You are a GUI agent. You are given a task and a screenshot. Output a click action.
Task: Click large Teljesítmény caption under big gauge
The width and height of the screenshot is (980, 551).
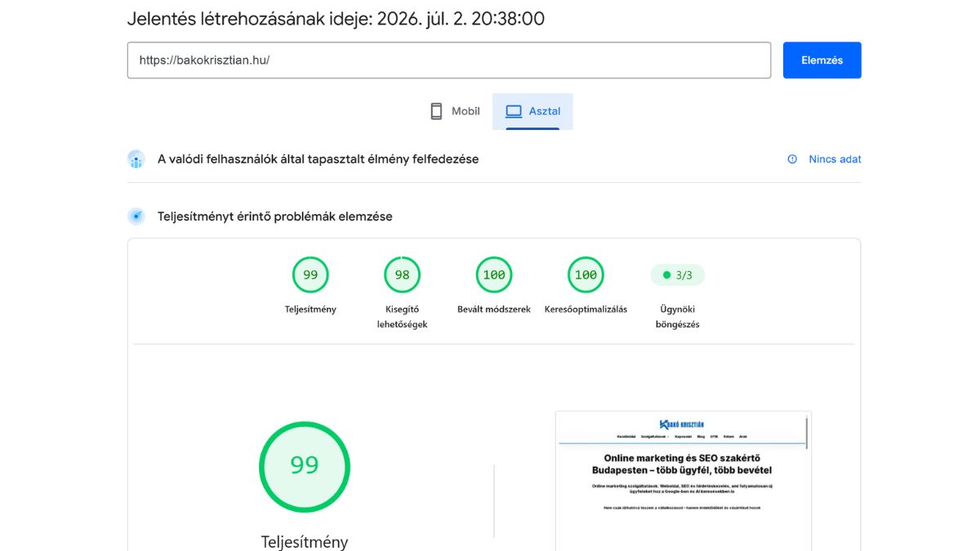pos(305,541)
